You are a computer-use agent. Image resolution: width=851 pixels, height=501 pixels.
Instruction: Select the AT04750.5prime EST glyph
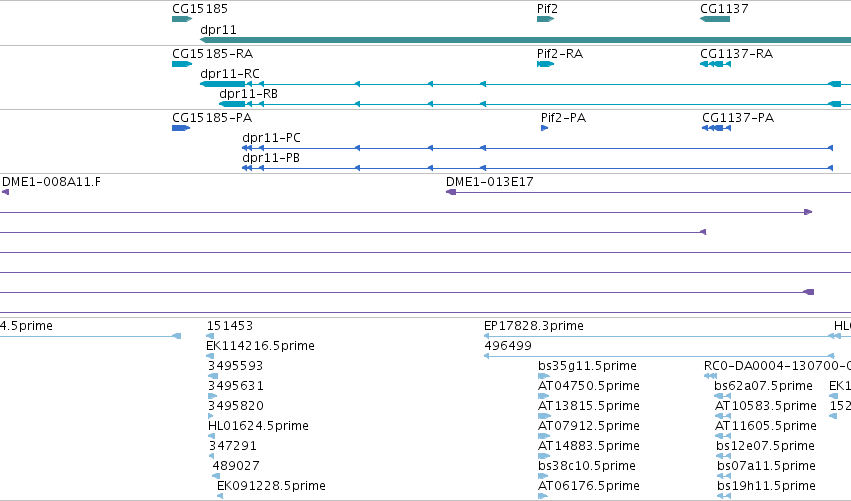pyautogui.click(x=544, y=396)
